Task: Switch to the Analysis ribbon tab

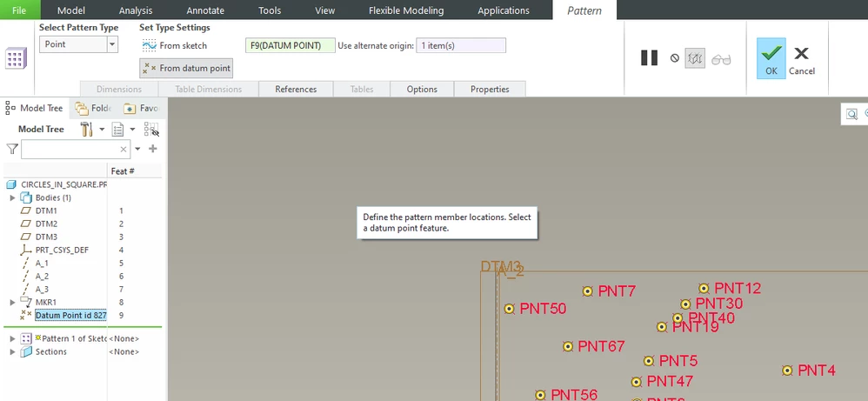Action: [136, 10]
